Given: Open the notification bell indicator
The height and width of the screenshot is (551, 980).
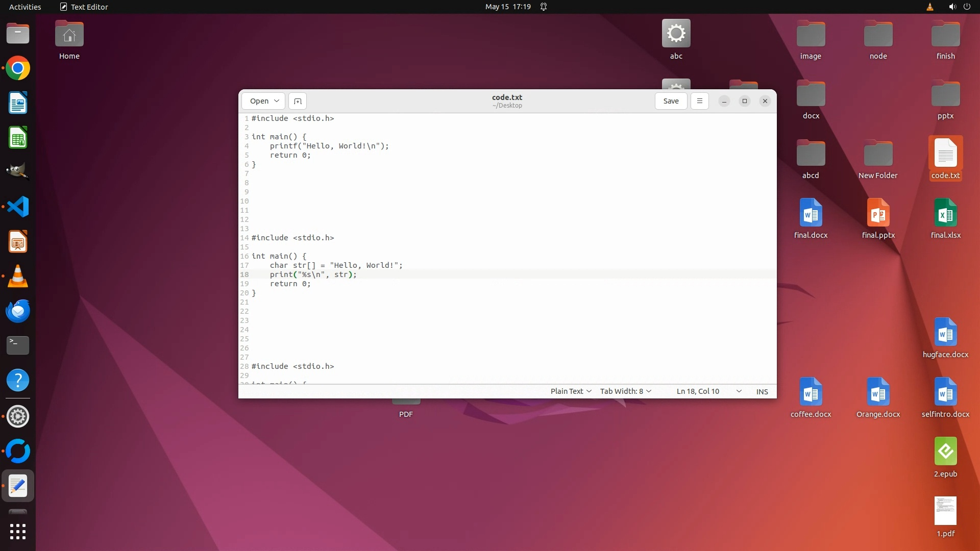Looking at the screenshot, I should coord(544,7).
